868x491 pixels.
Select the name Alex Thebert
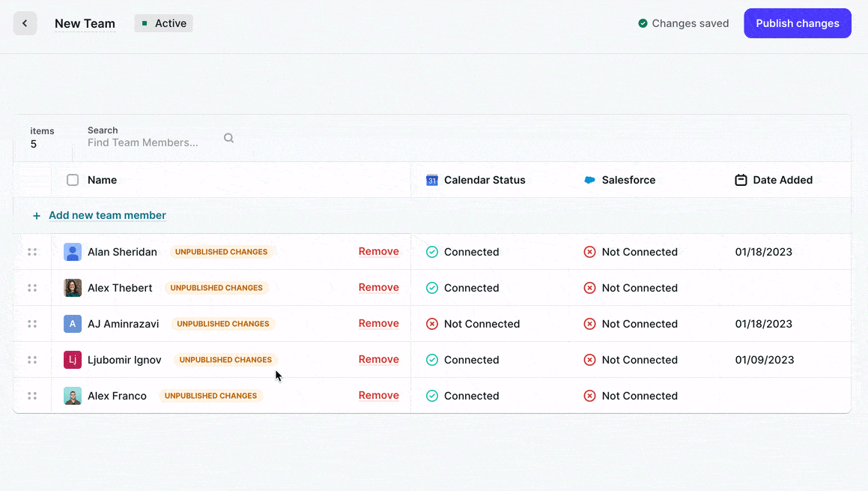pyautogui.click(x=120, y=288)
